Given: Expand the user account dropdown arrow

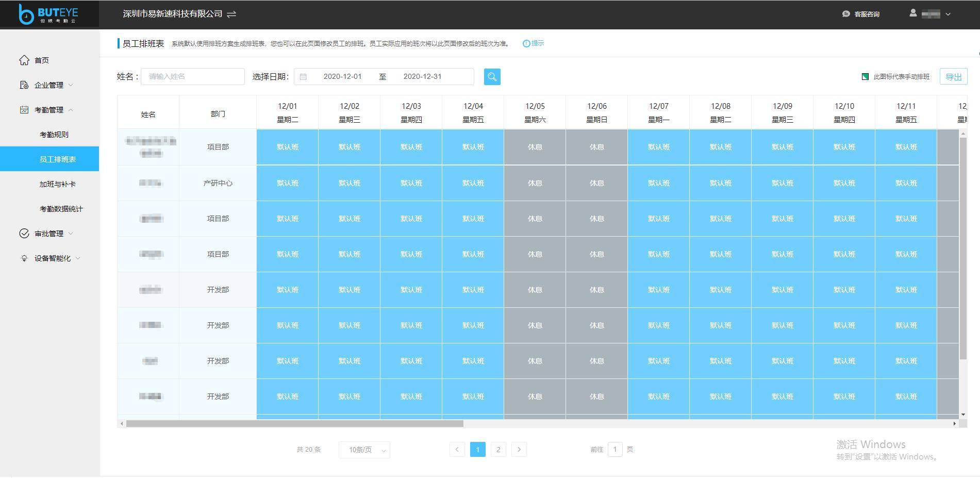Looking at the screenshot, I should tap(948, 14).
